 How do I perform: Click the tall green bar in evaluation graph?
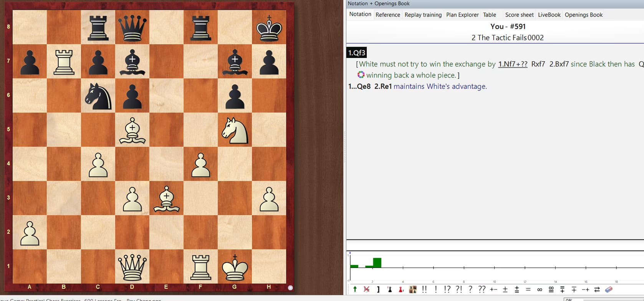(x=377, y=263)
